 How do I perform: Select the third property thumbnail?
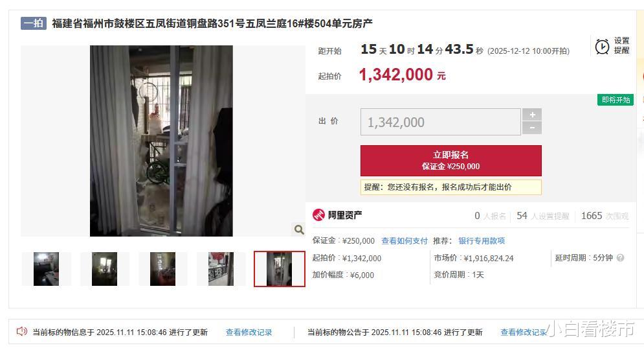coord(162,269)
